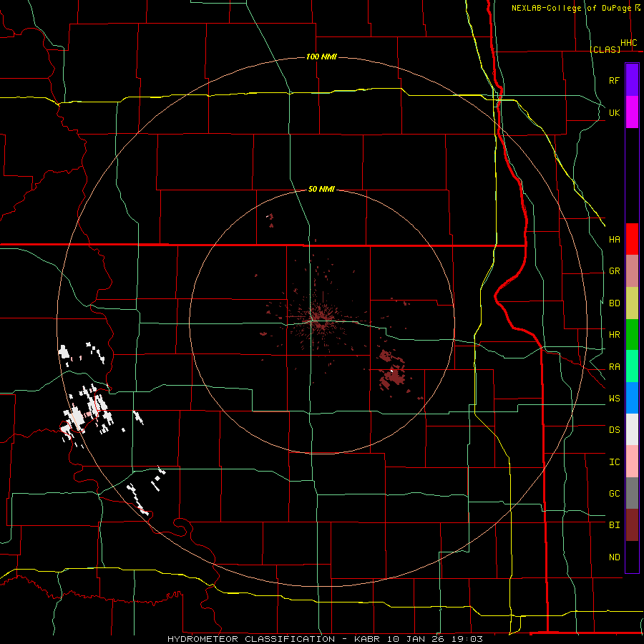Click the blue WS legend swatch
The width and height of the screenshot is (644, 644).
click(632, 398)
